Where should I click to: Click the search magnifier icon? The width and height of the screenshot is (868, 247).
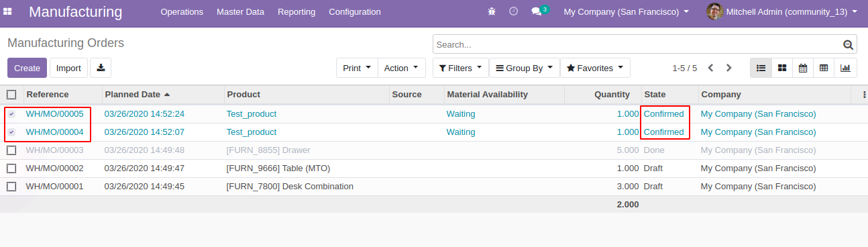[x=848, y=45]
